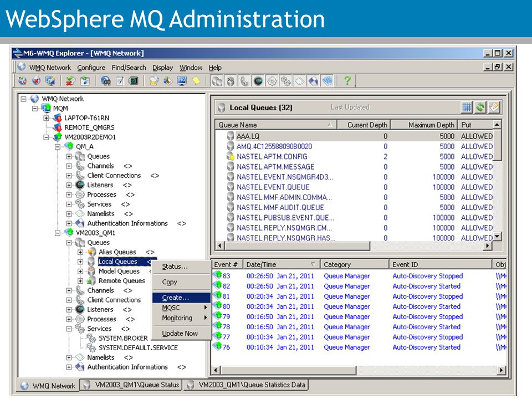This screenshot has height=399, width=532.
Task: Select the AAA.LQ queue row
Action: coord(354,136)
